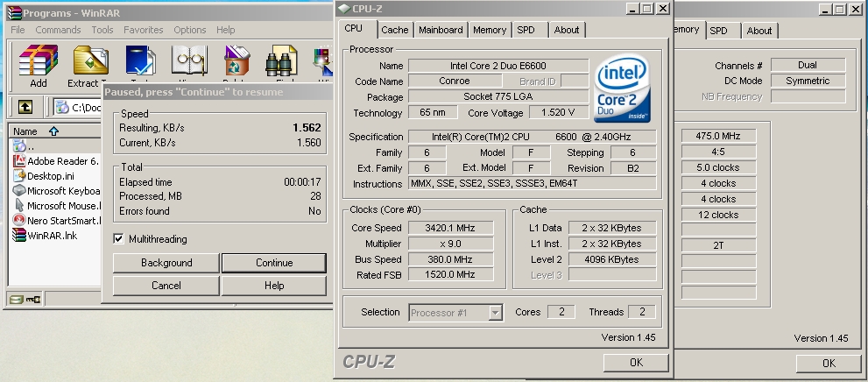This screenshot has height=382, width=868.
Task: Click the Bus Speed value '380.0 MHz'
Action: click(450, 259)
